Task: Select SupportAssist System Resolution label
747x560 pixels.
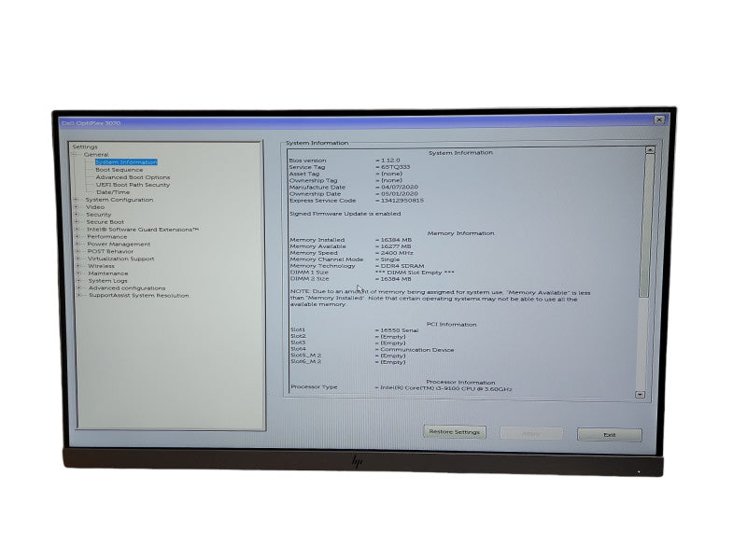Action: tap(139, 296)
